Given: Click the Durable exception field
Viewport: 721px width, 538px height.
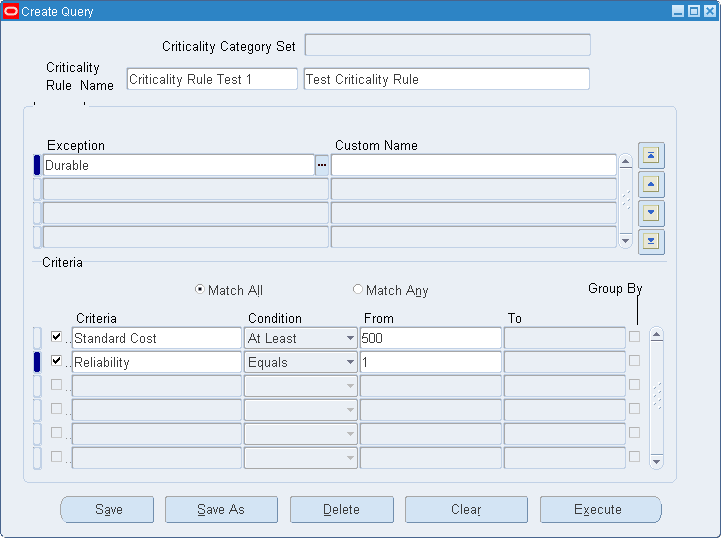Looking at the screenshot, I should pyautogui.click(x=178, y=165).
